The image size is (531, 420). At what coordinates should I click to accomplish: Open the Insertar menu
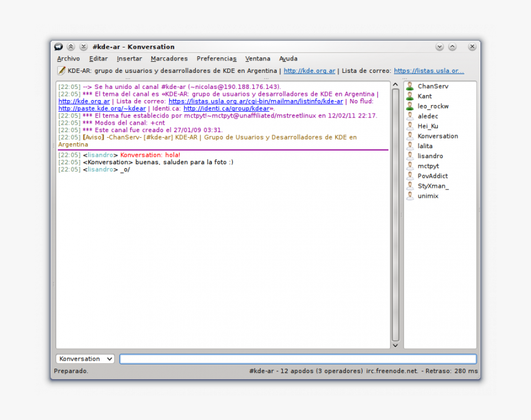click(x=130, y=59)
